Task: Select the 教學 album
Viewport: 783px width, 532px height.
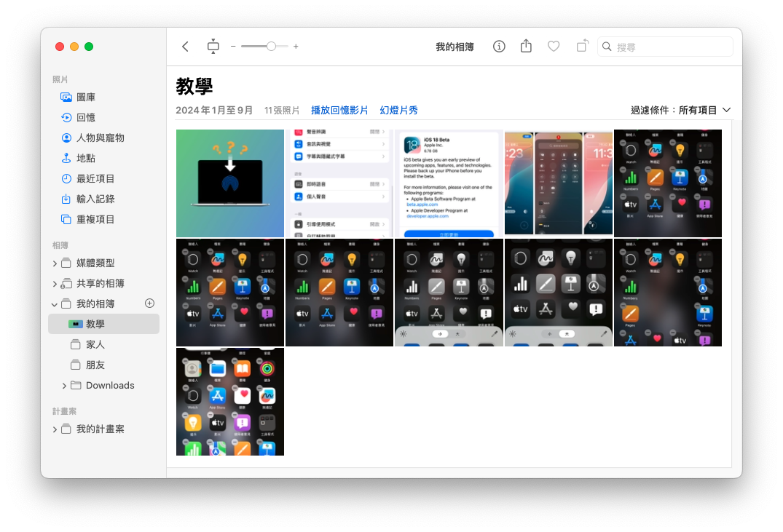Action: tap(104, 324)
